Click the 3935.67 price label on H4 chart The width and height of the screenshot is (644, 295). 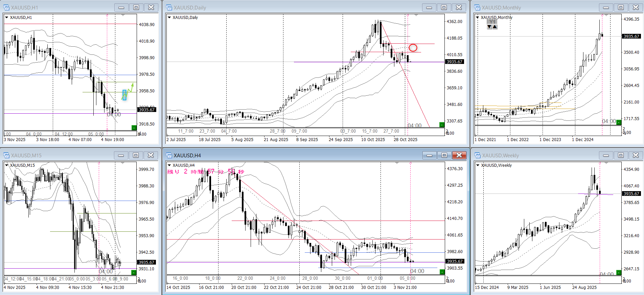coord(455,262)
